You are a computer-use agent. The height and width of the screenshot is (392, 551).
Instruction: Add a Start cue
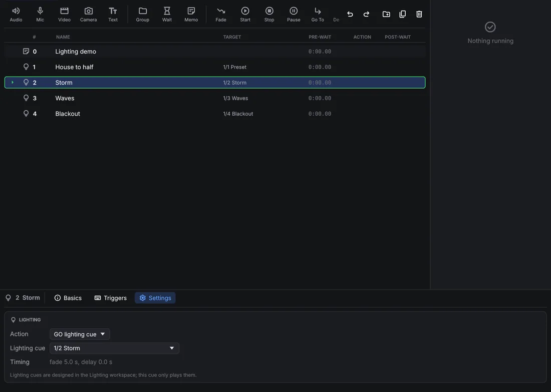[x=245, y=15]
